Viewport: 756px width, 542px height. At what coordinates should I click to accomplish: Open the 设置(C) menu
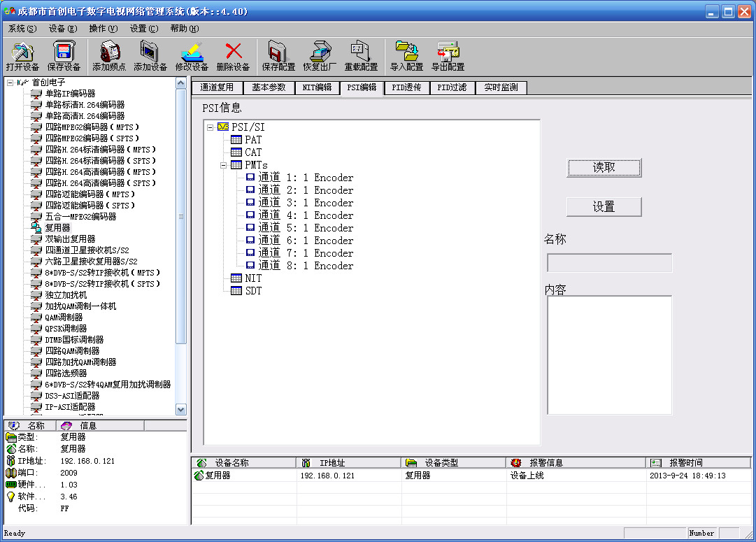point(143,29)
